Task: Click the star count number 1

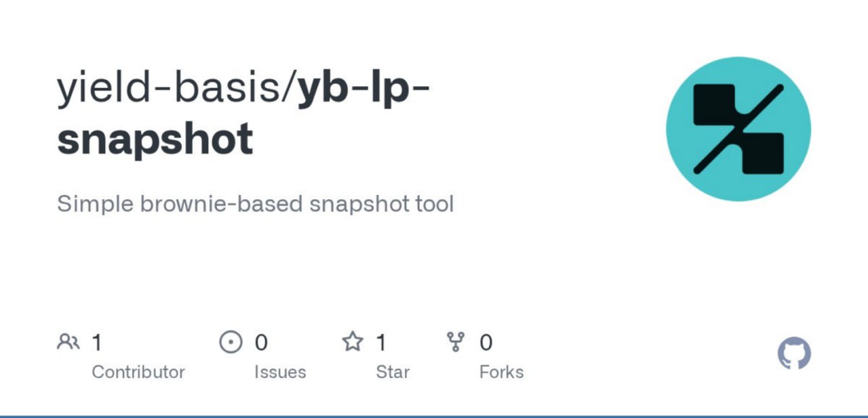Action: click(x=381, y=343)
